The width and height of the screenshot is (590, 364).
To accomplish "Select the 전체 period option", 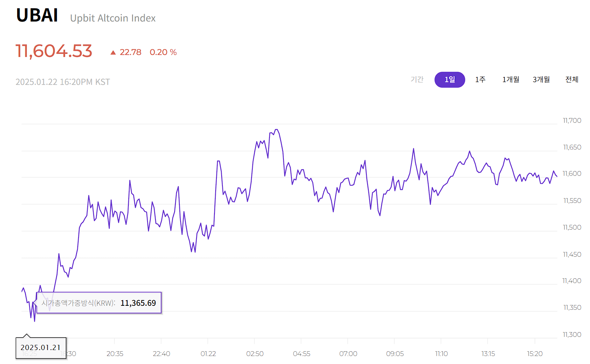I will 572,79.
